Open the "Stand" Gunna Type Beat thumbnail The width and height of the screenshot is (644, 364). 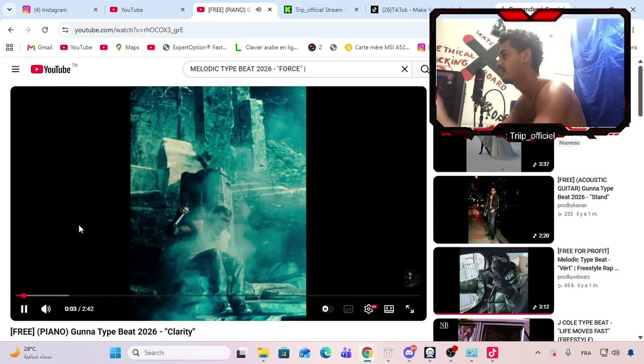click(493, 210)
